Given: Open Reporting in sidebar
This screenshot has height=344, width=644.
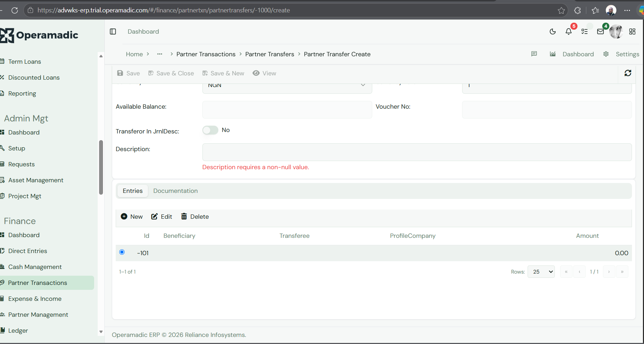Looking at the screenshot, I should 22,93.
